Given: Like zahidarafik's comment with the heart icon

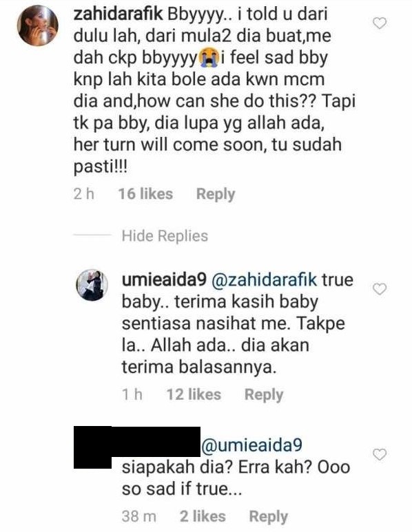Looking at the screenshot, I should pyautogui.click(x=380, y=23).
